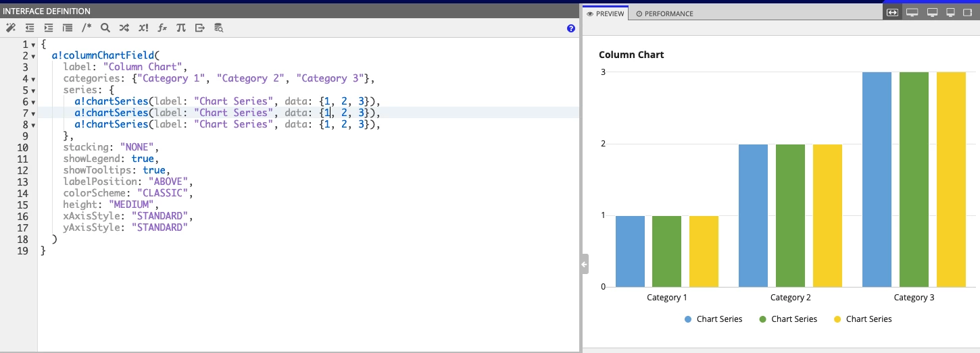Click the blue bar in Category 3
This screenshot has width=980, height=353.
click(x=877, y=180)
